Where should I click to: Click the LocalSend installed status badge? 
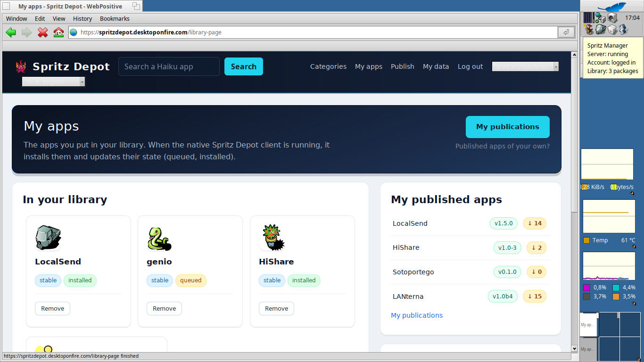click(80, 280)
